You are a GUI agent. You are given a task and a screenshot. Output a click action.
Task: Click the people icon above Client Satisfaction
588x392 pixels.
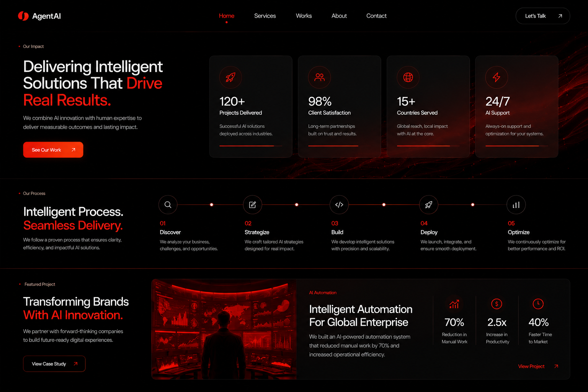tap(319, 77)
